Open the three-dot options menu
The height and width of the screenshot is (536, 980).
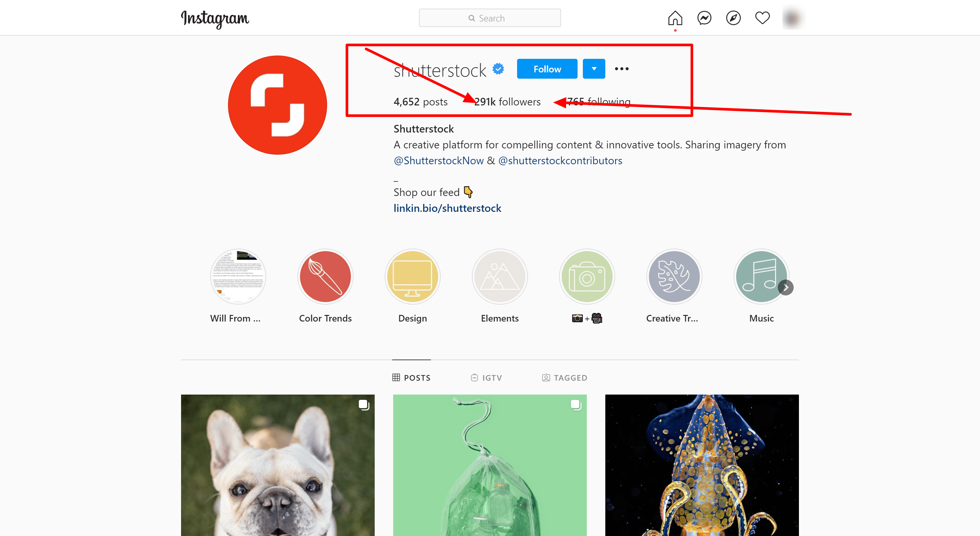point(622,69)
